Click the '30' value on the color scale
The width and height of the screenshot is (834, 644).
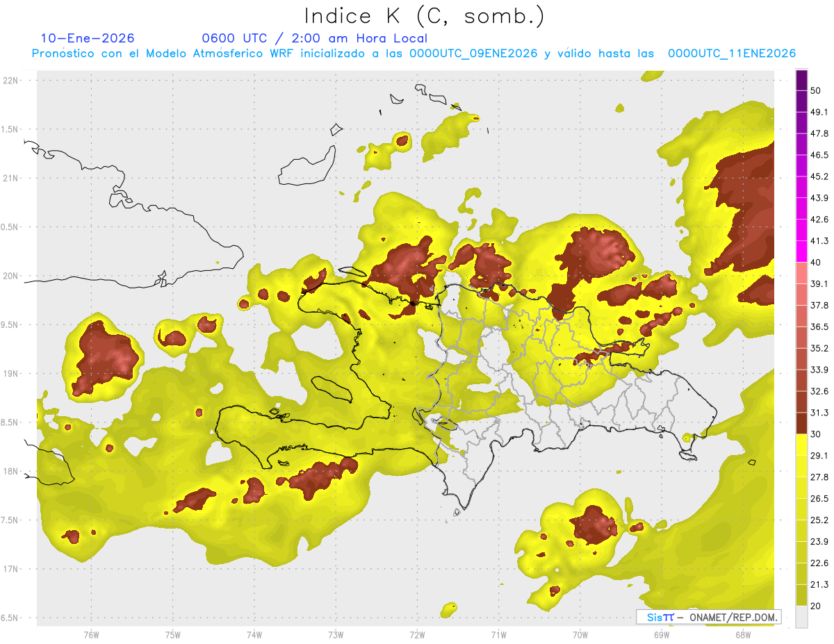pyautogui.click(x=816, y=434)
